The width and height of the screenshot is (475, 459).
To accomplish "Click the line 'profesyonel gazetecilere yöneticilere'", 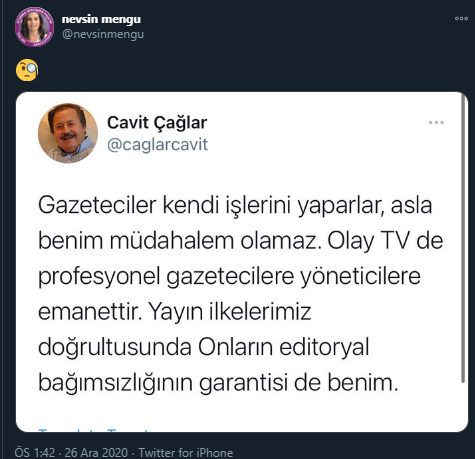I will click(229, 276).
